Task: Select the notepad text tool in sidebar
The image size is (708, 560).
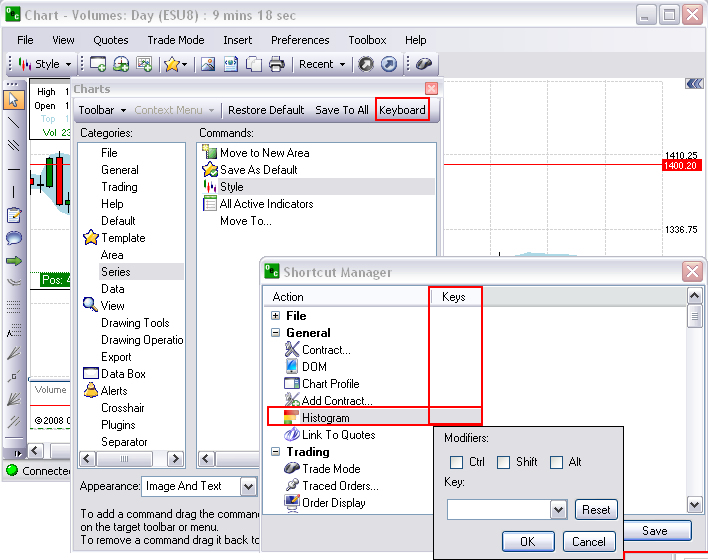Action: click(x=14, y=215)
